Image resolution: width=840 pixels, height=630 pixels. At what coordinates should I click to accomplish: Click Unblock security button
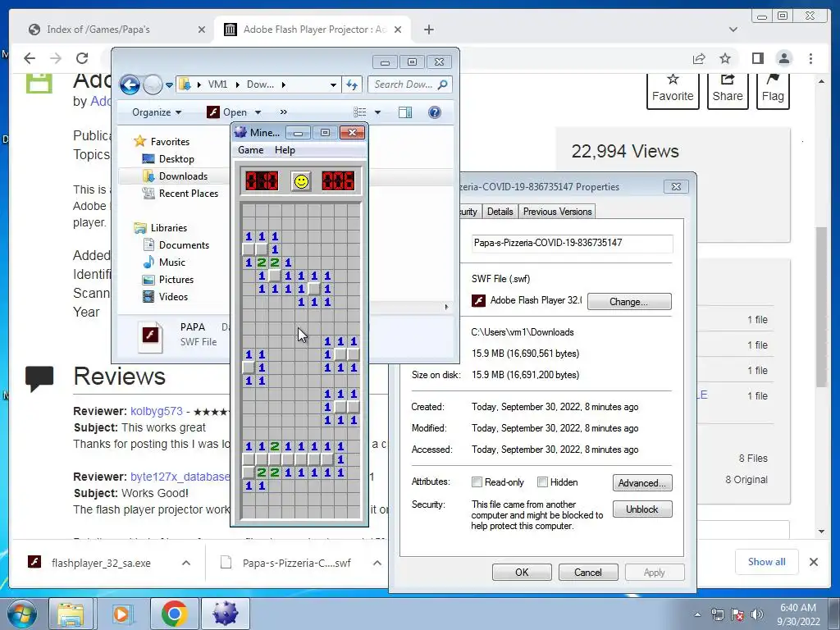pyautogui.click(x=641, y=509)
